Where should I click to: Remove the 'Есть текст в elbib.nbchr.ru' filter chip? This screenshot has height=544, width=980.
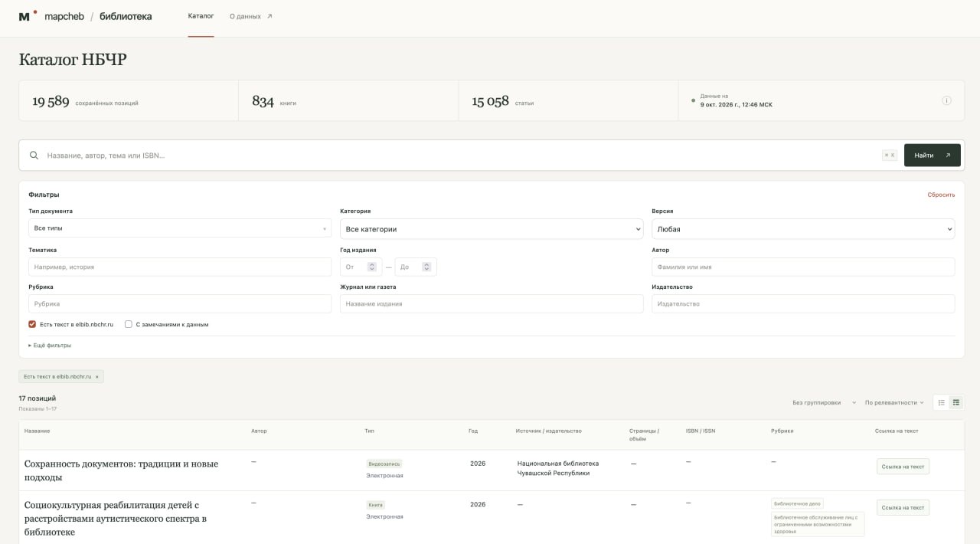point(97,377)
